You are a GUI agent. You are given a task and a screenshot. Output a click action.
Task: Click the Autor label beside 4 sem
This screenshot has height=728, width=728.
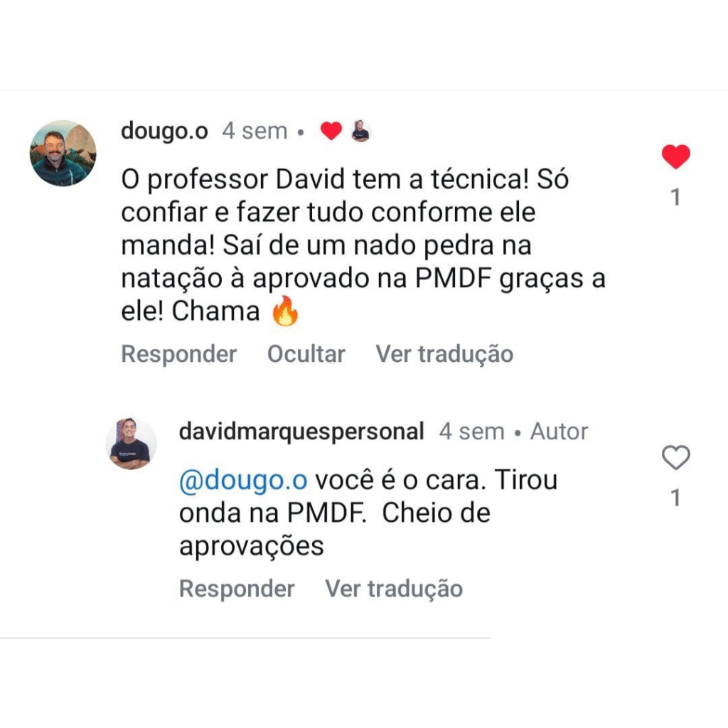(x=559, y=432)
